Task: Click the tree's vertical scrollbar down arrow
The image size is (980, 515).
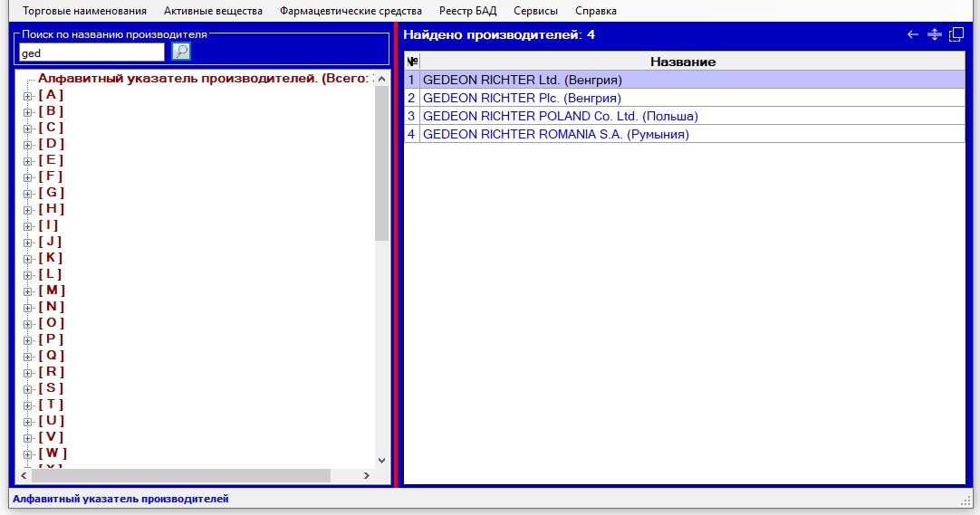Action: (x=381, y=461)
